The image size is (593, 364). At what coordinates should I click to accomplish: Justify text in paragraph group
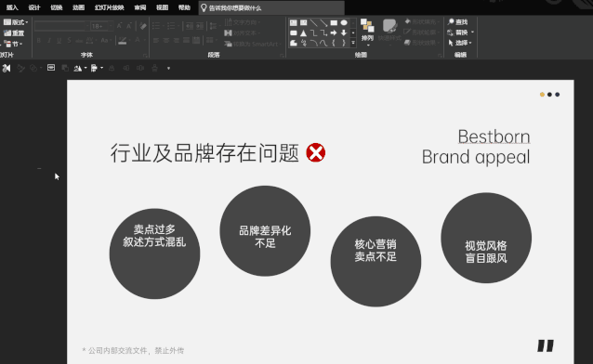187,40
